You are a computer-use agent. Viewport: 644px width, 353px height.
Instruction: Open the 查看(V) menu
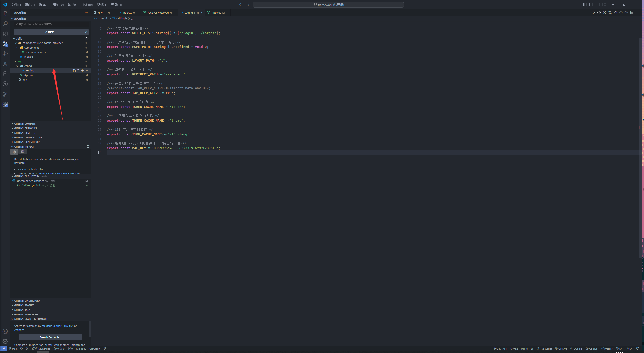[58, 5]
